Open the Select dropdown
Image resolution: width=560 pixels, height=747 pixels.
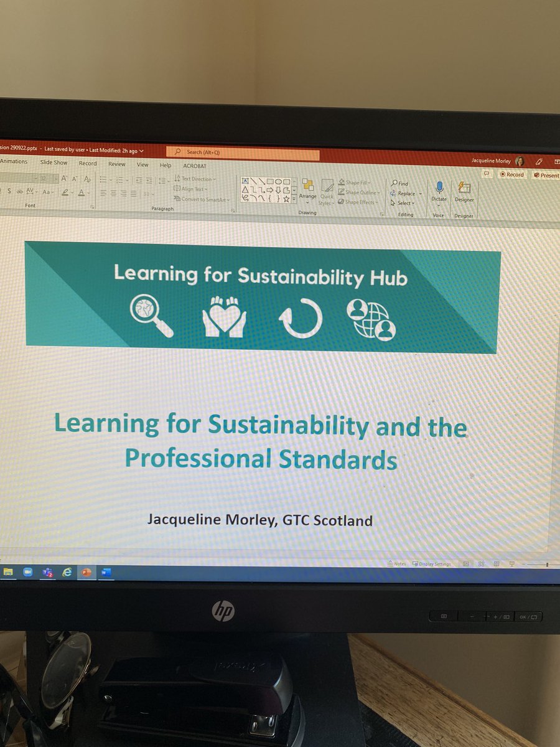403,203
